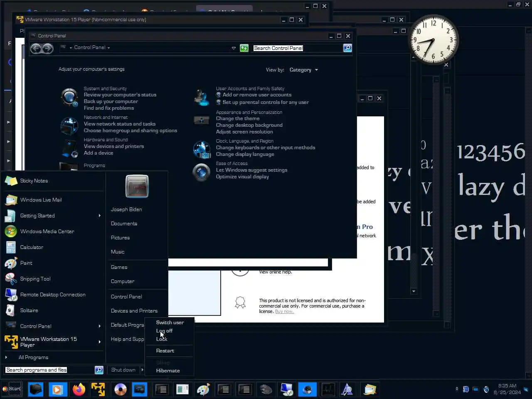The width and height of the screenshot is (532, 399).
Task: Click the Shut down button
Action: point(123,370)
